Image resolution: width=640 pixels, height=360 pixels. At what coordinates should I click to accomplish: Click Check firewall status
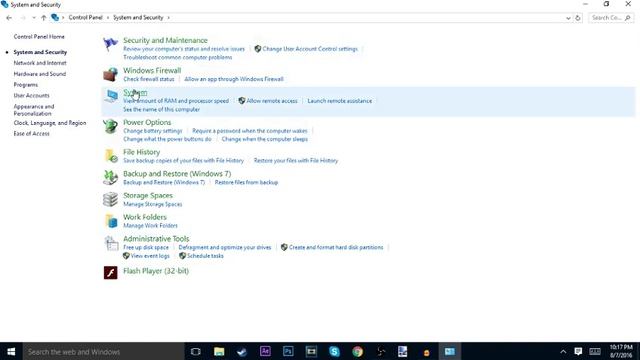pyautogui.click(x=149, y=79)
